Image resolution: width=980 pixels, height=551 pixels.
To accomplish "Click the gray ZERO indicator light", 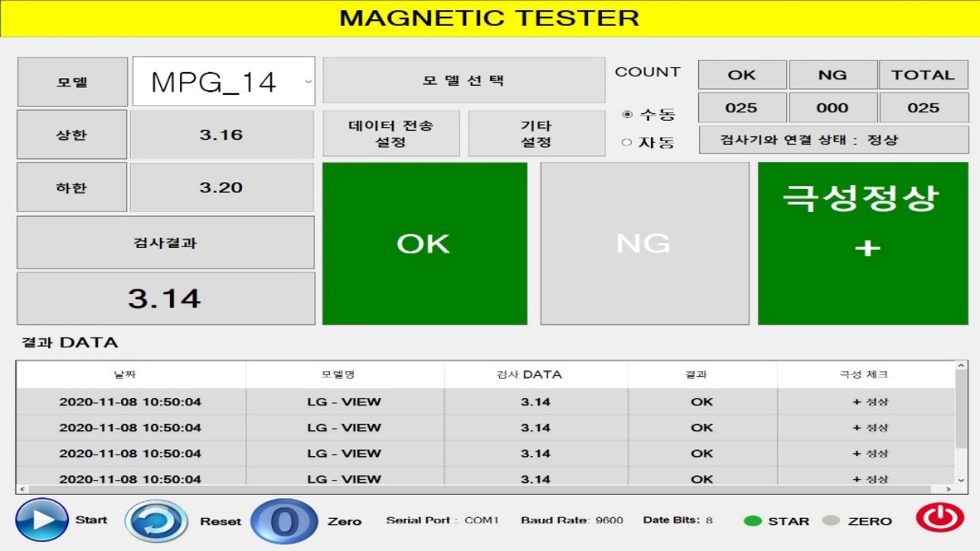I will [831, 521].
